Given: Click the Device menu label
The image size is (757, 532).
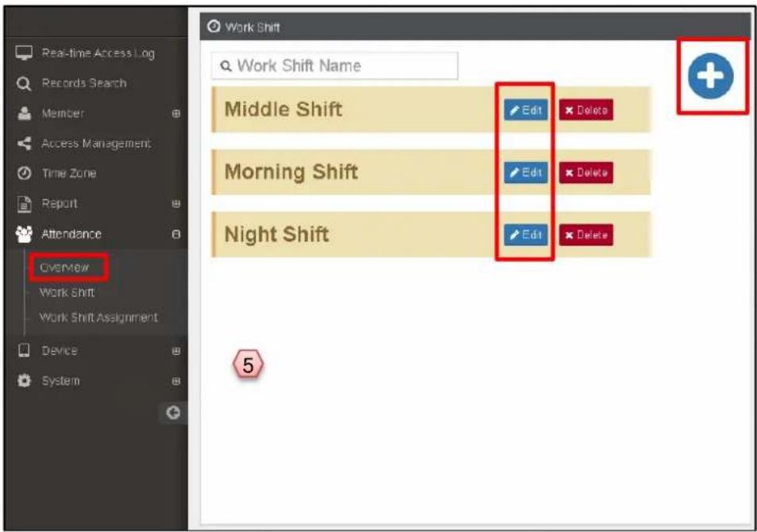Looking at the screenshot, I should (60, 351).
